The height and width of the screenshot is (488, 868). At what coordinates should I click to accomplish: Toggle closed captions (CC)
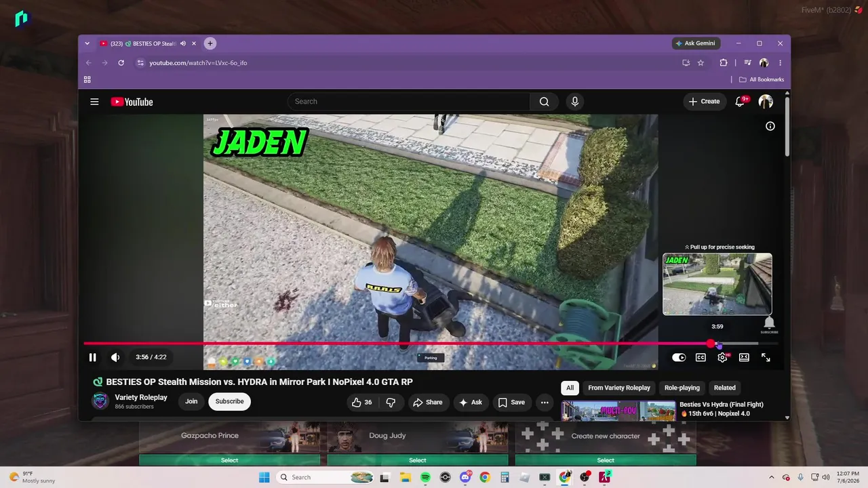tap(701, 357)
